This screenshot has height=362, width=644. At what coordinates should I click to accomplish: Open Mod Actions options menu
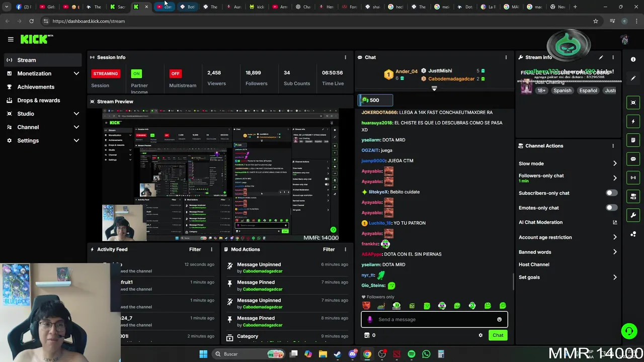coord(345,249)
